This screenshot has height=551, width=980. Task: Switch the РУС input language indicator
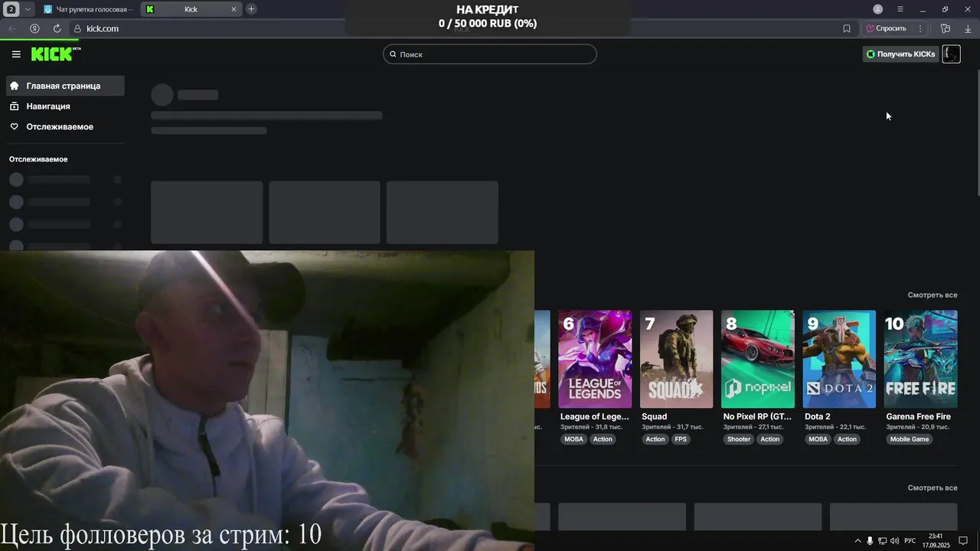click(x=910, y=541)
